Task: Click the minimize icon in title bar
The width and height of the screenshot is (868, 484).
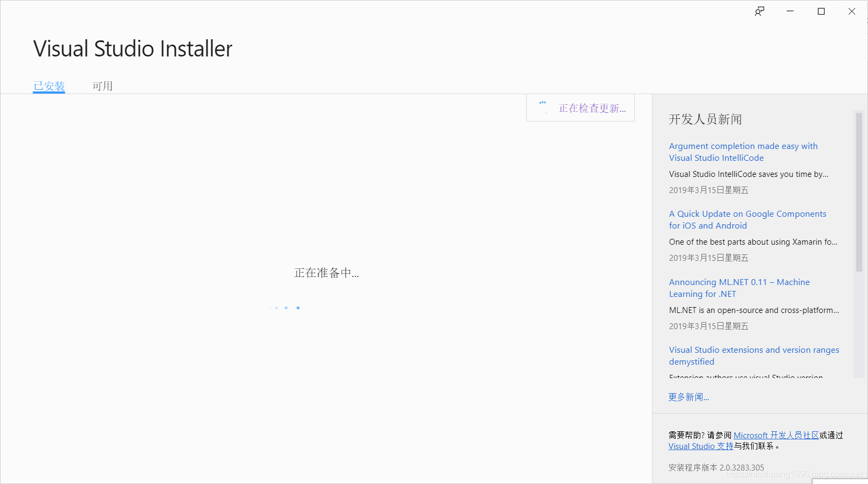Action: click(790, 11)
